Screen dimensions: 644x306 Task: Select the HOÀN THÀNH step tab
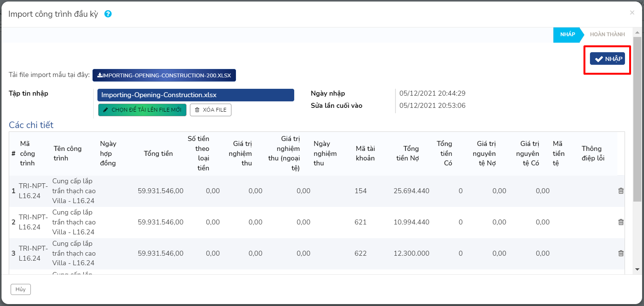coord(607,34)
